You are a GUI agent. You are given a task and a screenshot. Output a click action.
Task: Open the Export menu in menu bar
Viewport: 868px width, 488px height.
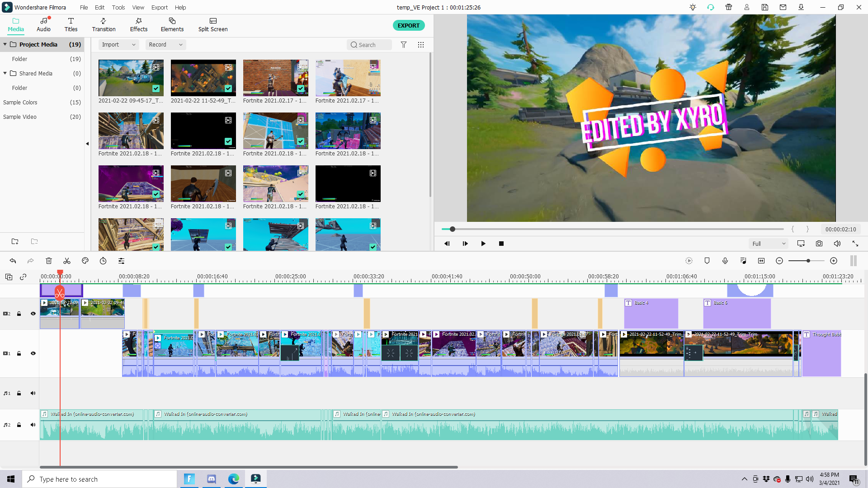click(x=159, y=7)
